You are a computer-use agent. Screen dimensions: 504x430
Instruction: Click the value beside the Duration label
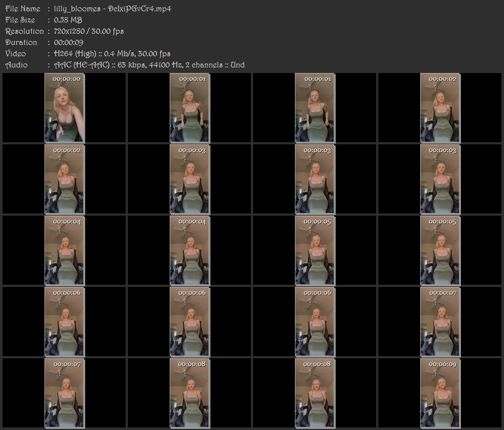click(69, 42)
